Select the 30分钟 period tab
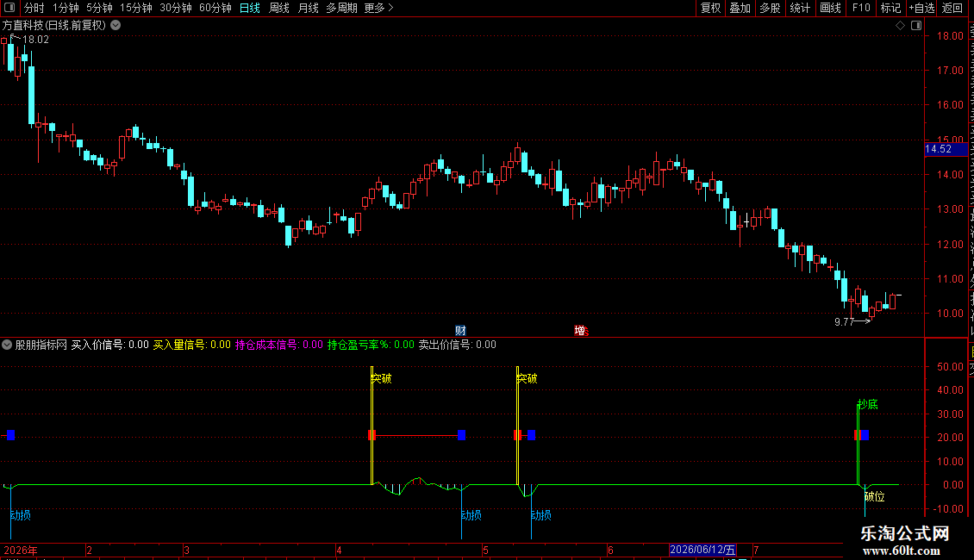The width and height of the screenshot is (974, 560). click(x=176, y=8)
